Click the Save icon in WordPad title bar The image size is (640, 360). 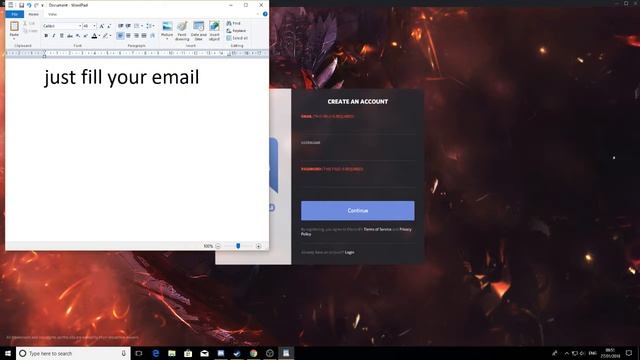pos(21,5)
